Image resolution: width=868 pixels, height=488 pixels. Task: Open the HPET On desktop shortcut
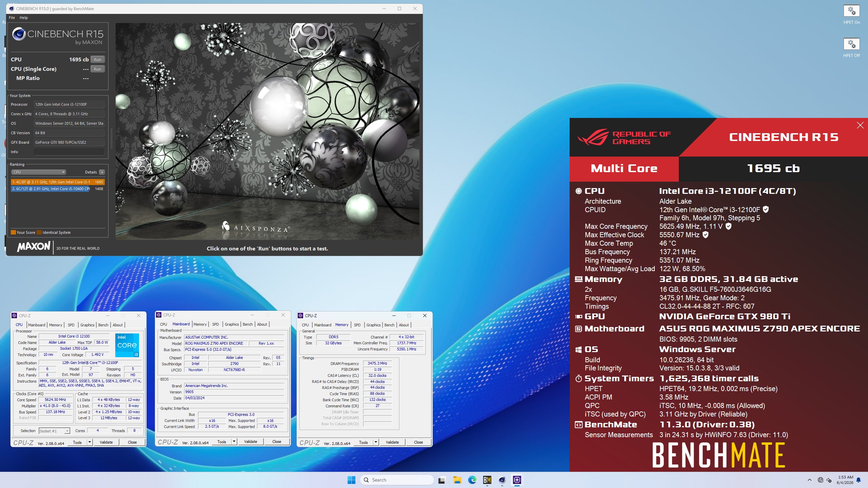click(851, 15)
